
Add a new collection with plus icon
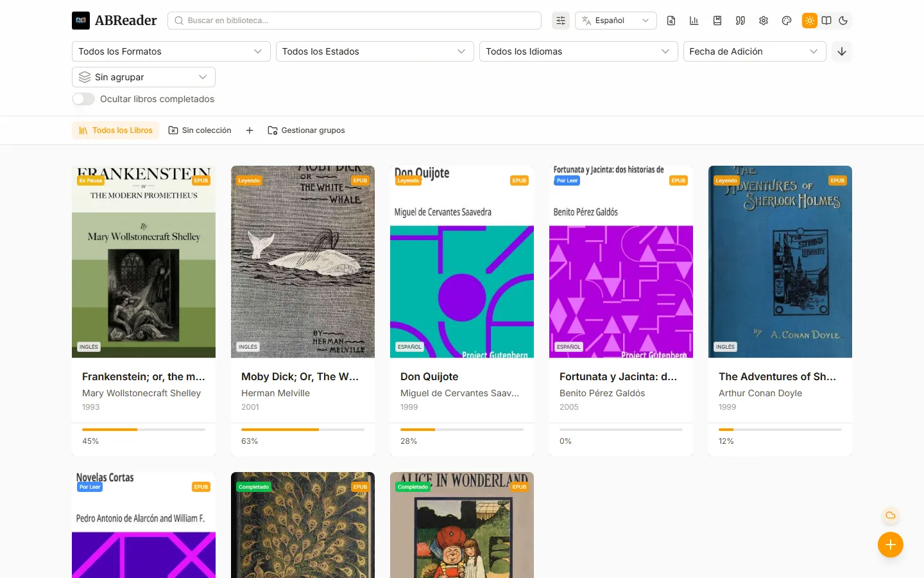(250, 130)
